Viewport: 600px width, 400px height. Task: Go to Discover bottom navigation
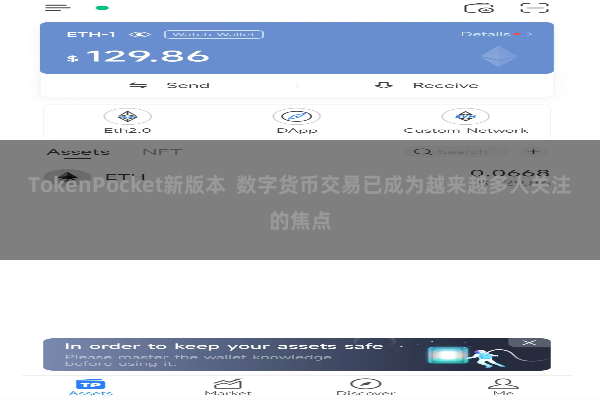pos(365,387)
